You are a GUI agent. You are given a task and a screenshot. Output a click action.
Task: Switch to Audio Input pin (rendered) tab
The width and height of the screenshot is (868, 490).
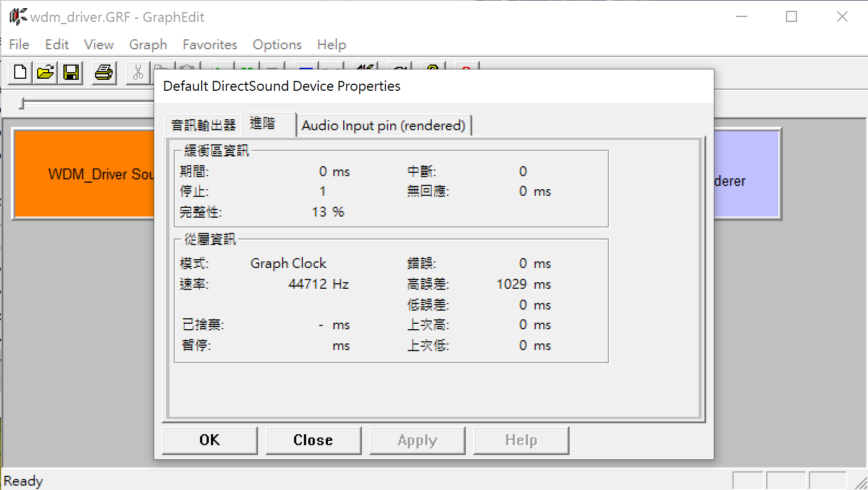tap(383, 125)
